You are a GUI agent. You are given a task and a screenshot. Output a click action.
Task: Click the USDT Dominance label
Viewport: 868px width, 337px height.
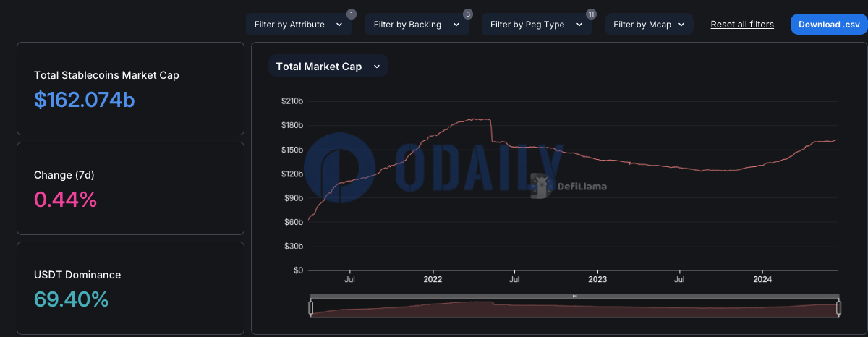pyautogui.click(x=77, y=275)
